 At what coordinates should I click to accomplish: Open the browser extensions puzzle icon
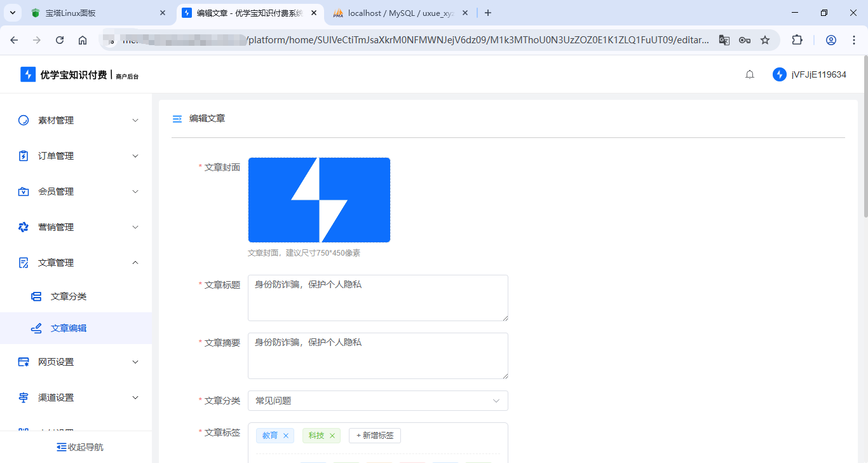(797, 39)
